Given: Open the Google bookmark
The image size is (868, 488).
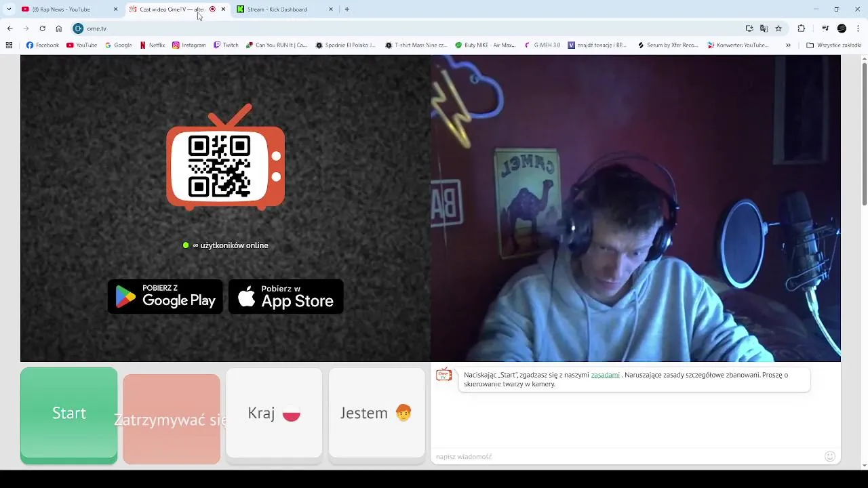Looking at the screenshot, I should click(x=119, y=45).
